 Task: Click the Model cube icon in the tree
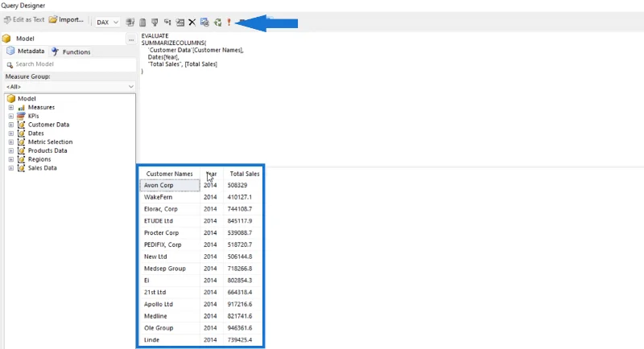(11, 98)
